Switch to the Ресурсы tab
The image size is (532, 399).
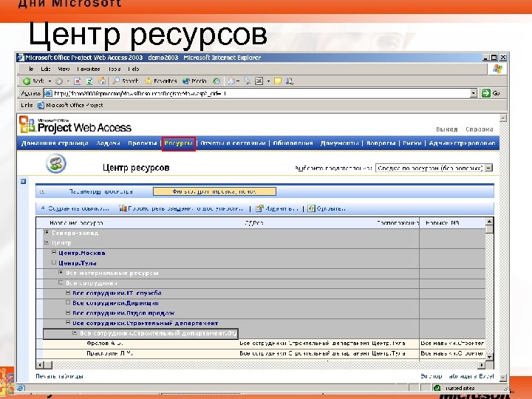[x=179, y=143]
